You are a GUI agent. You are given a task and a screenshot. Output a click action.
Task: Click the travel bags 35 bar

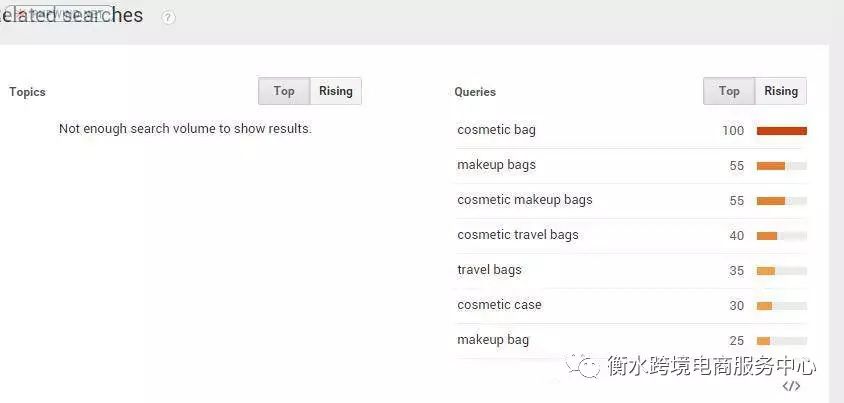pyautogui.click(x=782, y=271)
